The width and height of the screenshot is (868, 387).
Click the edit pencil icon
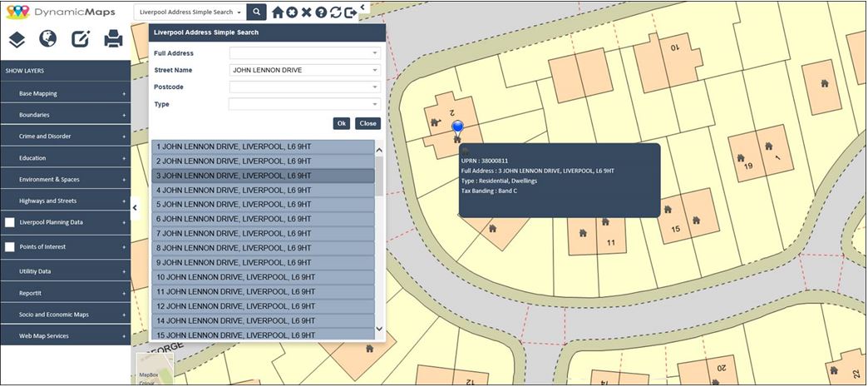81,39
